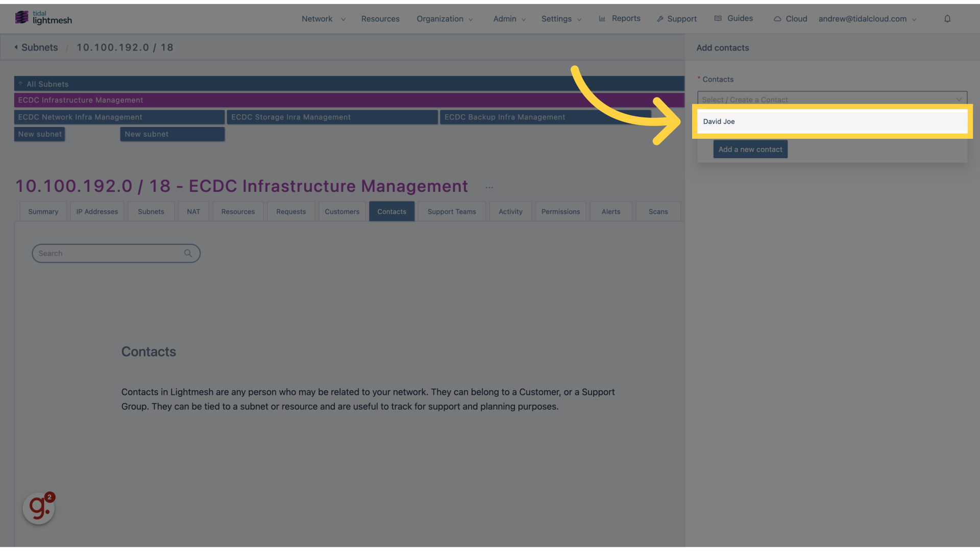
Task: Switch to Requests tab
Action: point(291,212)
